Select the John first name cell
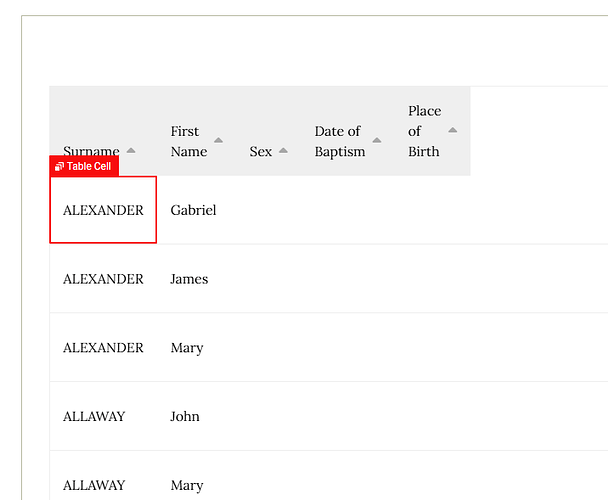The image size is (608, 500). pyautogui.click(x=185, y=416)
